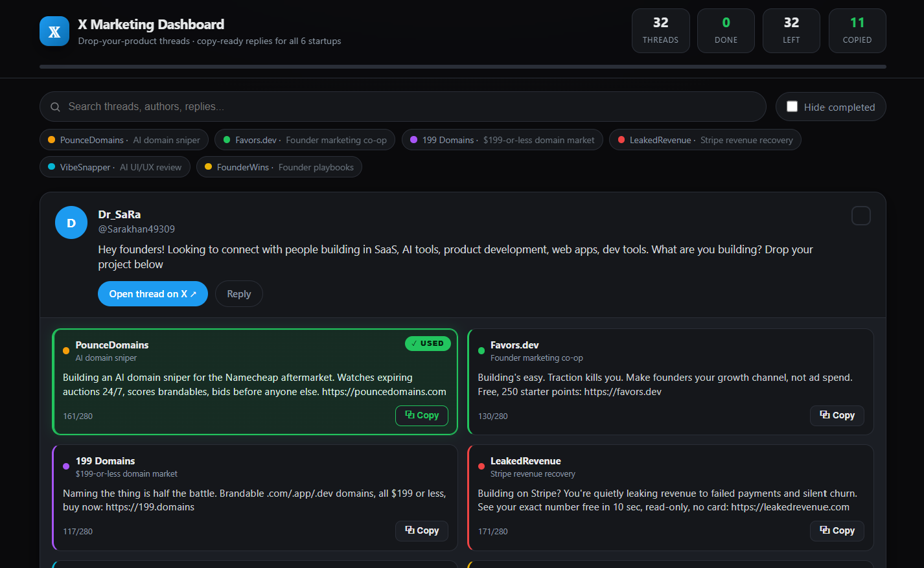
Task: Click the 32 Left stat box
Action: 791,30
